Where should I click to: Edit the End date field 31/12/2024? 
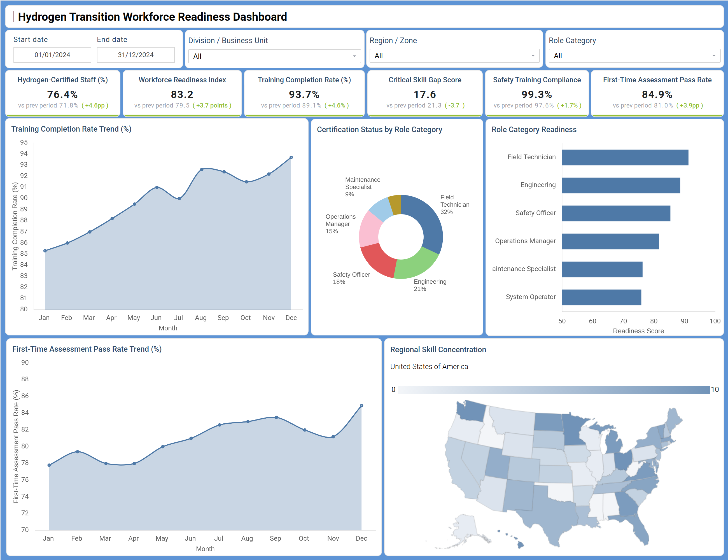click(x=136, y=55)
